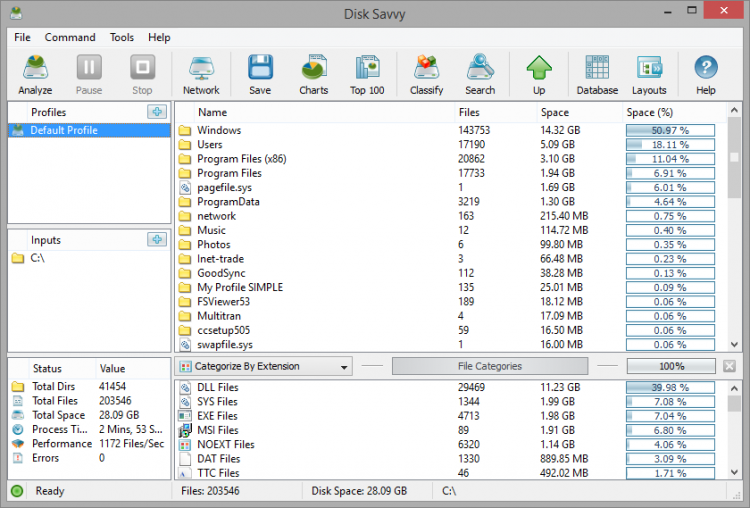The image size is (750, 508).
Task: Sort by the Space (%) column header
Action: click(x=674, y=112)
